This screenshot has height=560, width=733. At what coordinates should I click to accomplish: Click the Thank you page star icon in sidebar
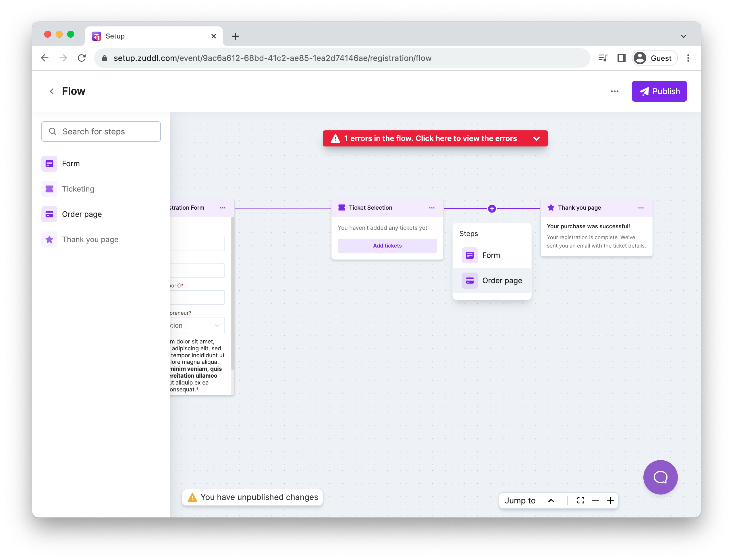tap(49, 239)
